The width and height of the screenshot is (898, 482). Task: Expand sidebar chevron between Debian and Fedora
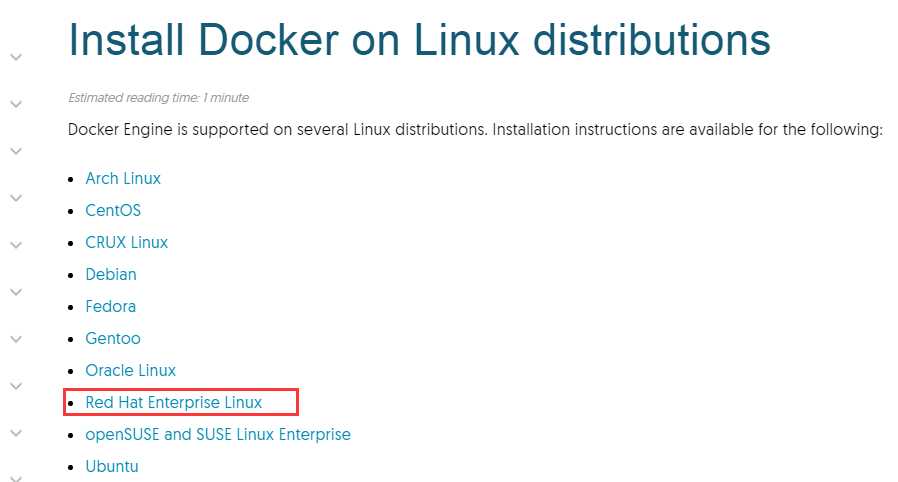[16, 292]
